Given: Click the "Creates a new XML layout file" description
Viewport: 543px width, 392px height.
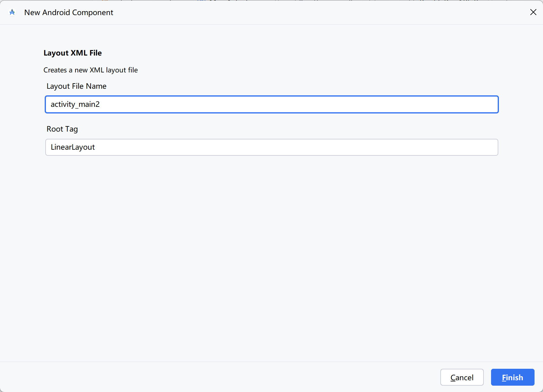Looking at the screenshot, I should (91, 70).
